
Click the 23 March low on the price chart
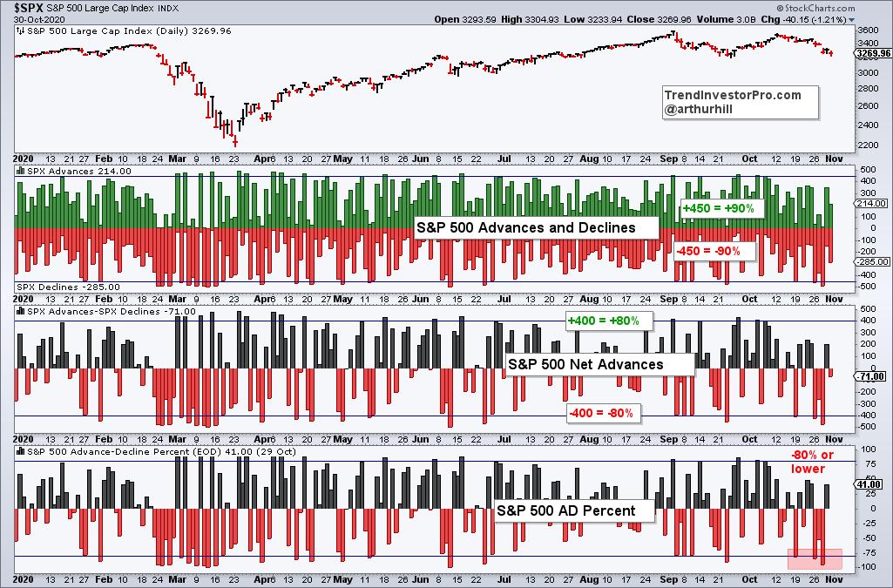pyautogui.click(x=236, y=142)
